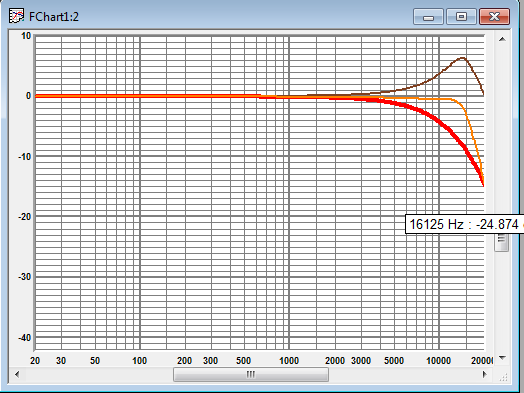Image resolution: width=524 pixels, height=393 pixels.
Task: Click the horizontal scrollbar thumb
Action: tap(251, 375)
